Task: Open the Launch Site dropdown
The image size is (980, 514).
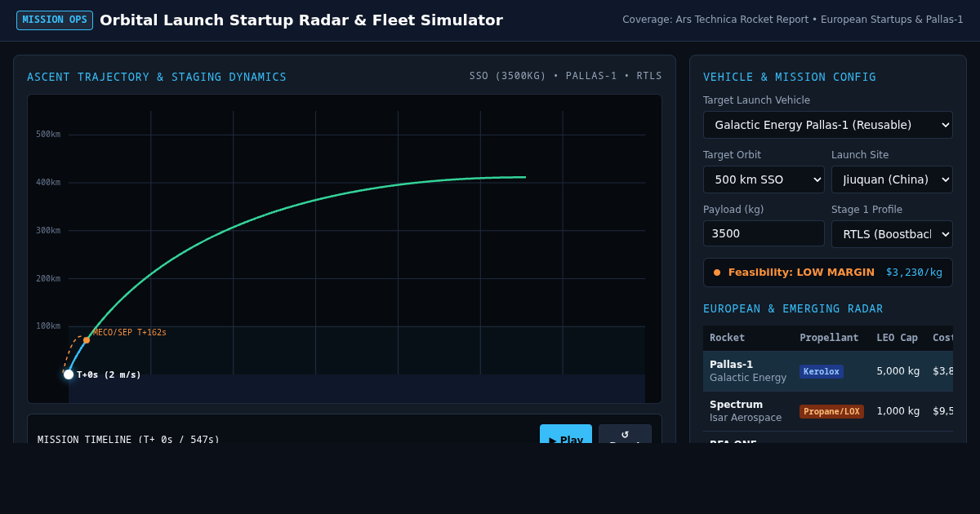Action: (892, 179)
